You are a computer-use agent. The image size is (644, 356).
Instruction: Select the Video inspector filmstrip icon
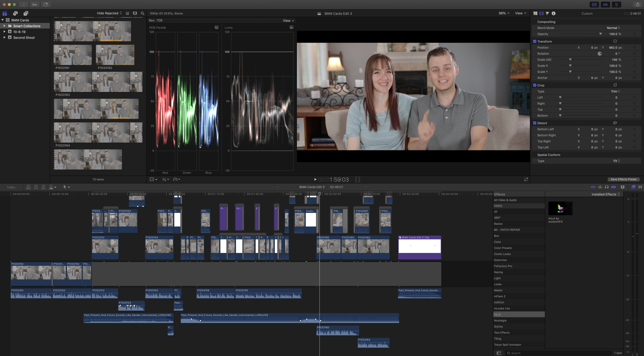click(x=541, y=13)
